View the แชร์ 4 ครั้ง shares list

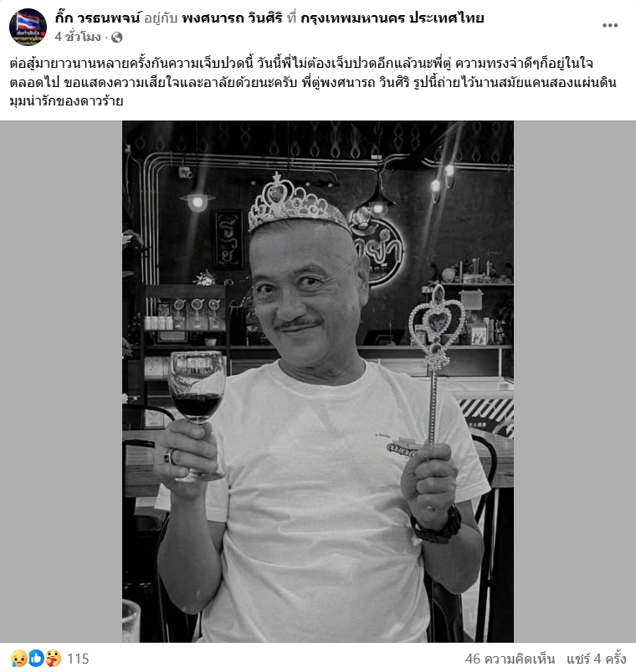point(596,659)
